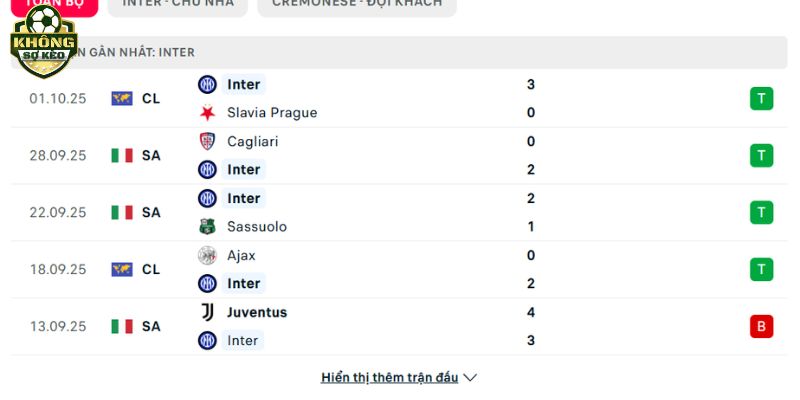The image size is (800, 400).
Task: Click the Italy flag icon for 28.09.25
Action: tap(122, 155)
